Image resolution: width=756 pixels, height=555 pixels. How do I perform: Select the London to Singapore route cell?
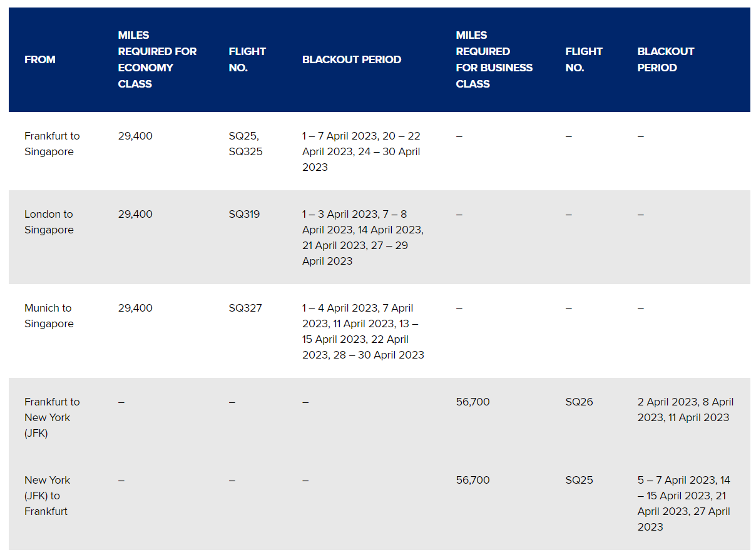point(49,222)
